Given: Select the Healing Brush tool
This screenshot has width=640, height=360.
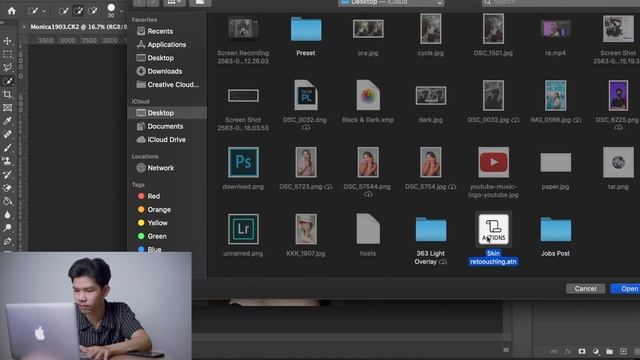Looking at the screenshot, I should pyautogui.click(x=7, y=134).
